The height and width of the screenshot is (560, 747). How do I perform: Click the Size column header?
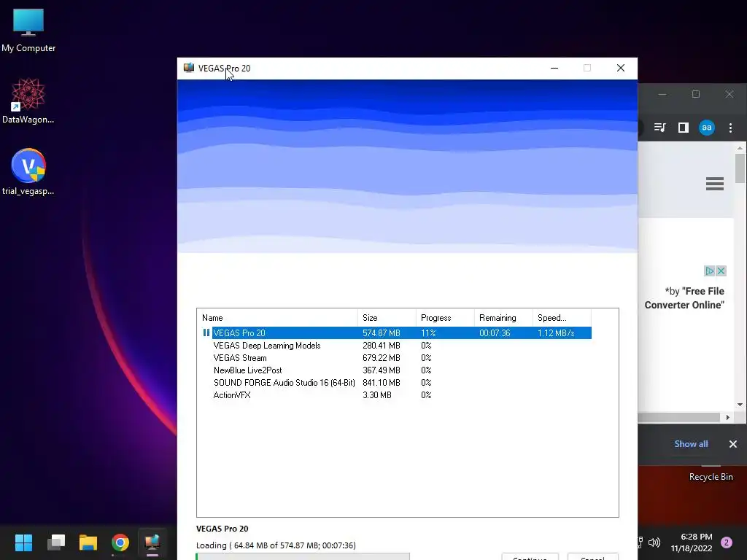pyautogui.click(x=387, y=318)
